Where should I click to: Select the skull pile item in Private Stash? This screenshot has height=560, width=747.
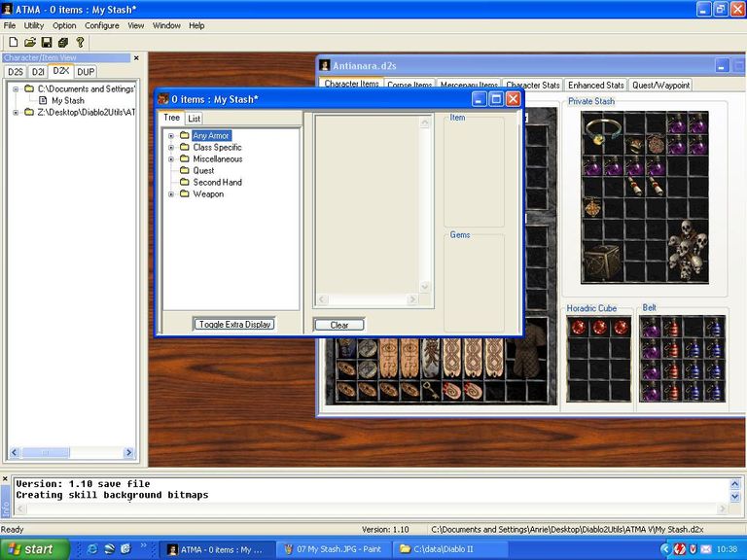click(687, 251)
